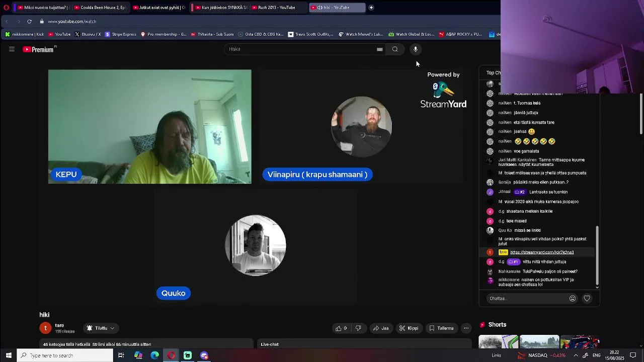
Task: Dislike the video with thumbs-down icon
Action: [x=358, y=328]
